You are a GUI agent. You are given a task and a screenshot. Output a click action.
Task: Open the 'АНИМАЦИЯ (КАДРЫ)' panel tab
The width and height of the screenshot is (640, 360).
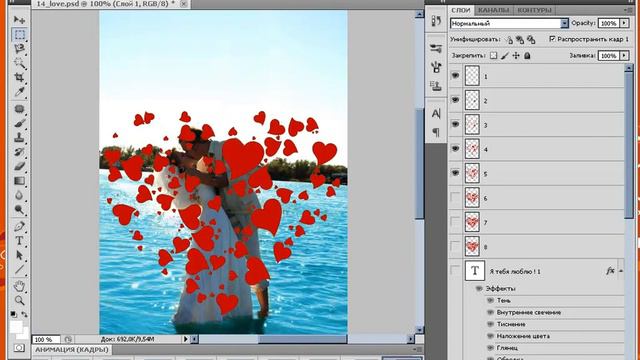point(72,349)
